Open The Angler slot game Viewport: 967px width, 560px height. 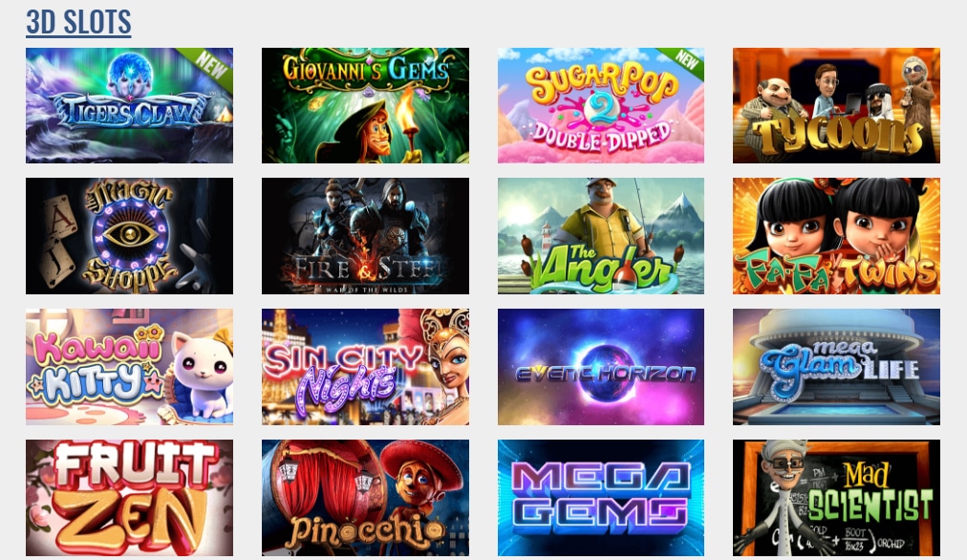pos(601,236)
